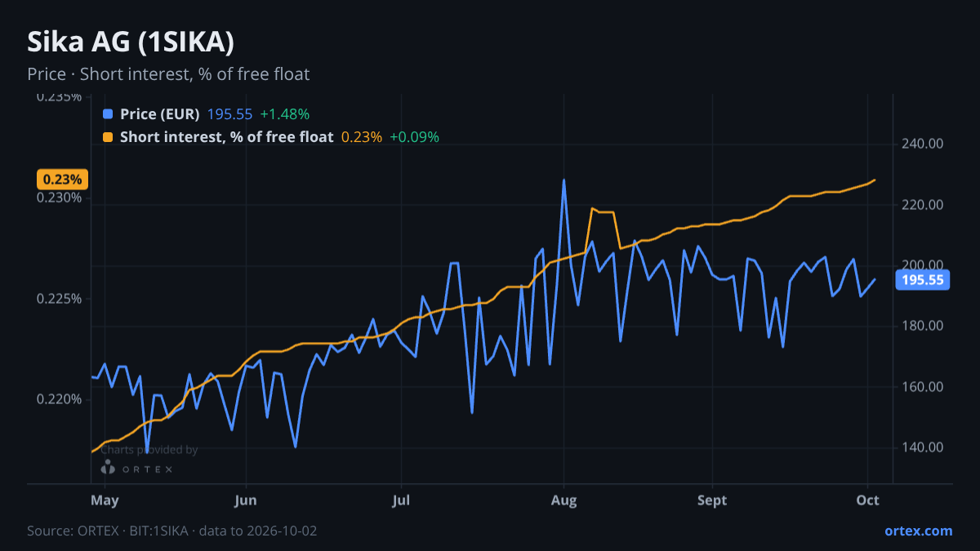Click the Source: ORTEX footer text
980x551 pixels.
[x=171, y=531]
